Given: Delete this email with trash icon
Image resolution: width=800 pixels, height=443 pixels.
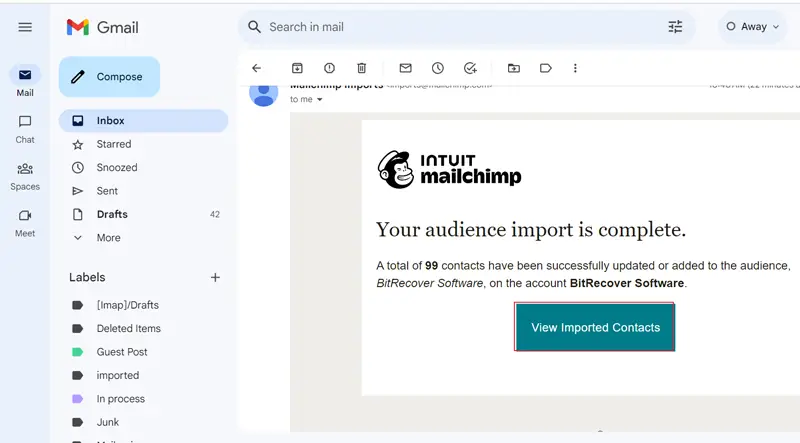Looking at the screenshot, I should click(x=362, y=68).
